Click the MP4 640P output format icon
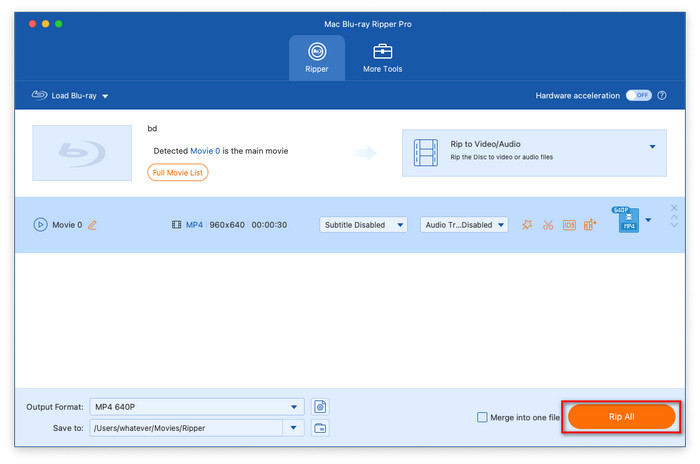The height and width of the screenshot is (464, 700). [628, 220]
